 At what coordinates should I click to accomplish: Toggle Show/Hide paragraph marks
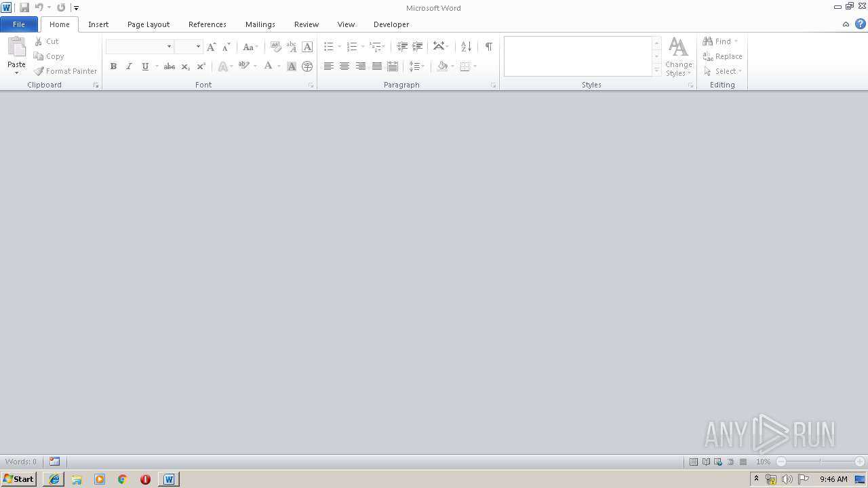click(x=488, y=47)
